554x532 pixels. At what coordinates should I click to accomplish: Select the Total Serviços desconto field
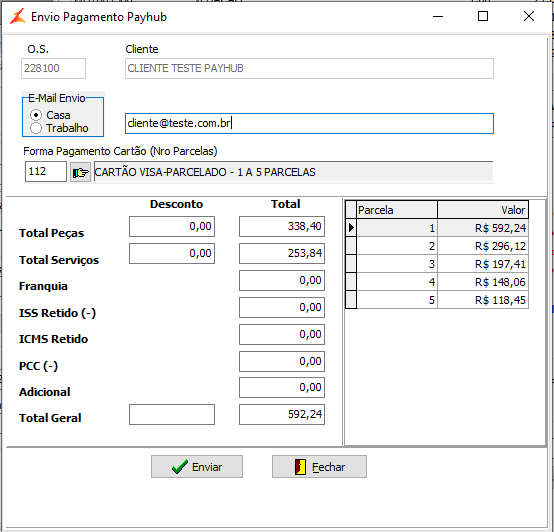pyautogui.click(x=172, y=253)
